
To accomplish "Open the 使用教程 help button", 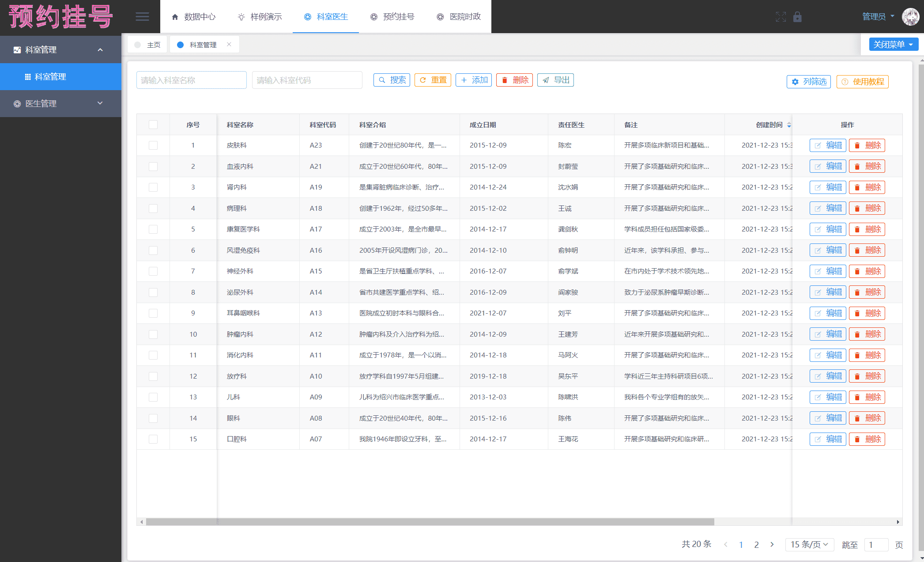I will click(x=862, y=82).
